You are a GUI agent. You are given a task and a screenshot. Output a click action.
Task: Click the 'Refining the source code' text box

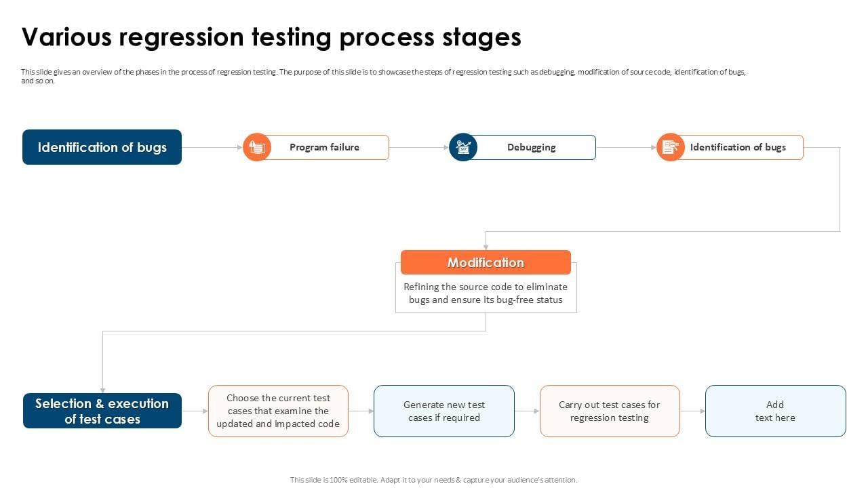[486, 293]
